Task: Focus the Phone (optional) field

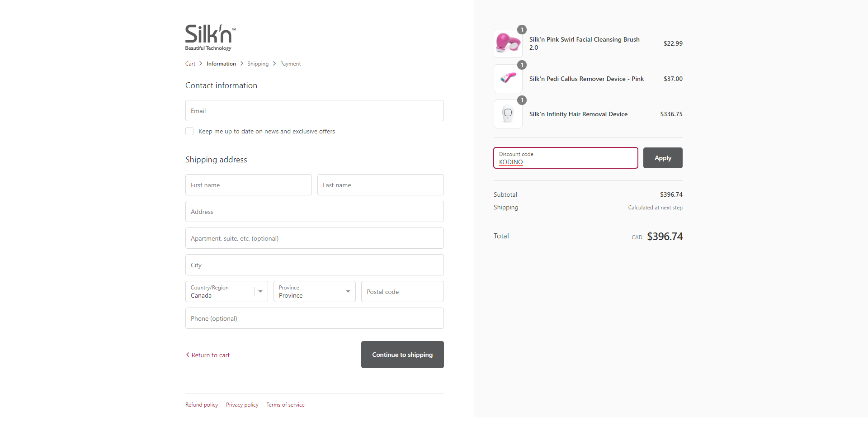Action: click(314, 318)
